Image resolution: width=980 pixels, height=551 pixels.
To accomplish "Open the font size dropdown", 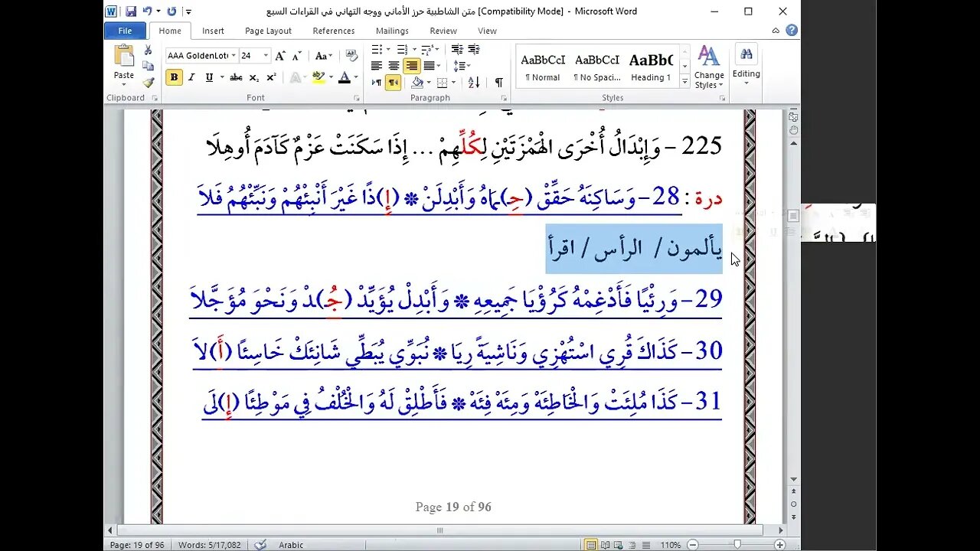I will pos(266,56).
